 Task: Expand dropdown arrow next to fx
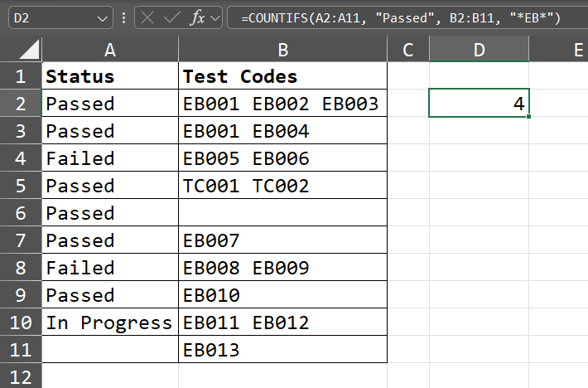[215, 18]
